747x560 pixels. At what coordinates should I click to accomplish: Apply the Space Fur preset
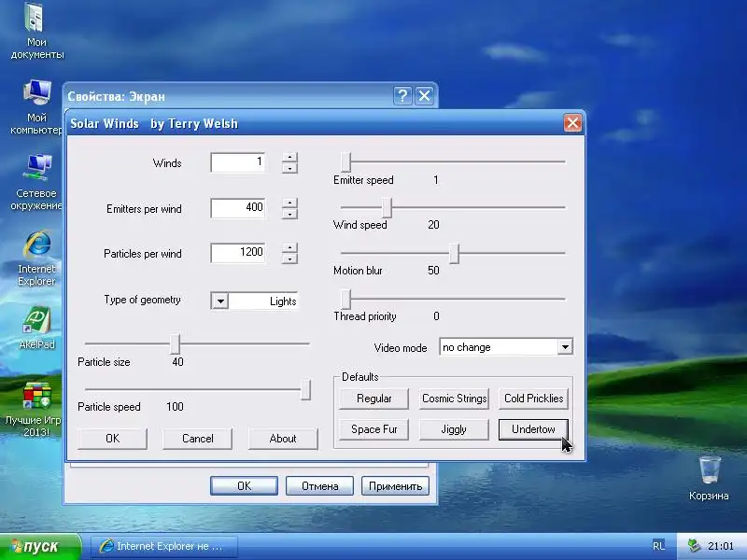pyautogui.click(x=374, y=429)
